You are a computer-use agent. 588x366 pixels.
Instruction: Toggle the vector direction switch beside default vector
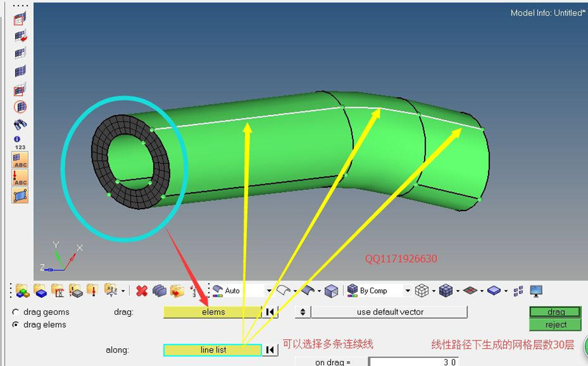(x=303, y=312)
